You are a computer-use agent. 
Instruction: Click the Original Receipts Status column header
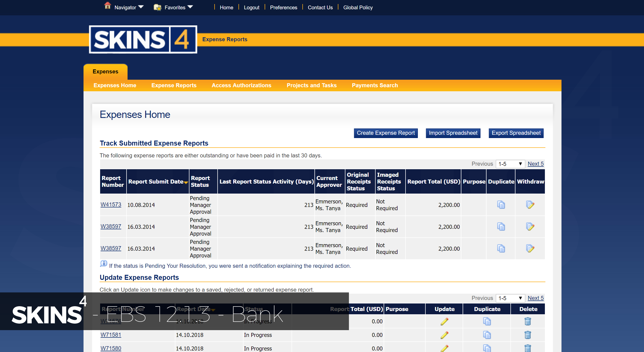(360, 182)
